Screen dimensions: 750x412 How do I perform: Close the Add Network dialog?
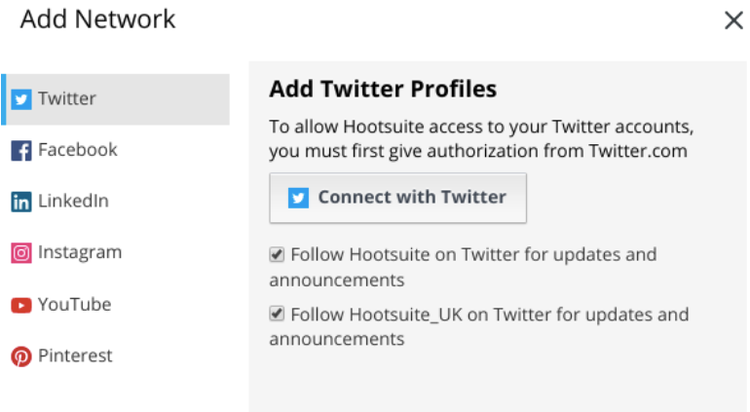(733, 21)
